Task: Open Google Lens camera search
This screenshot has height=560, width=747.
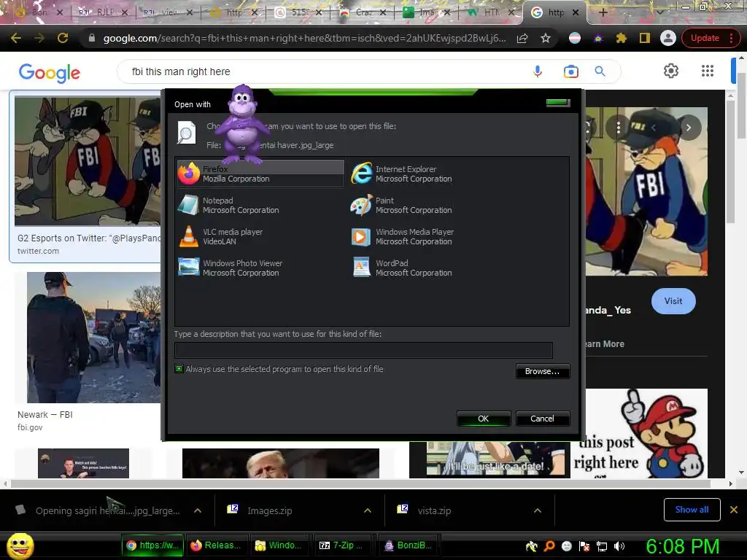Action: pyautogui.click(x=570, y=71)
